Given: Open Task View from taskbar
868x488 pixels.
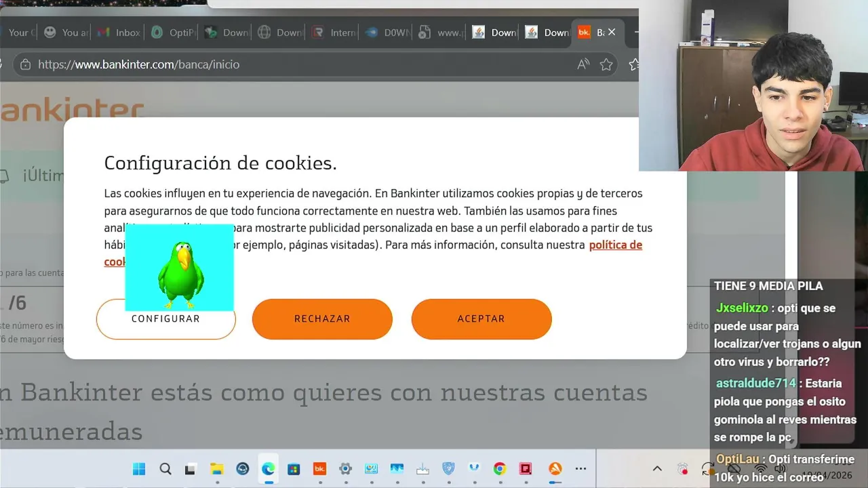Looking at the screenshot, I should [191, 468].
